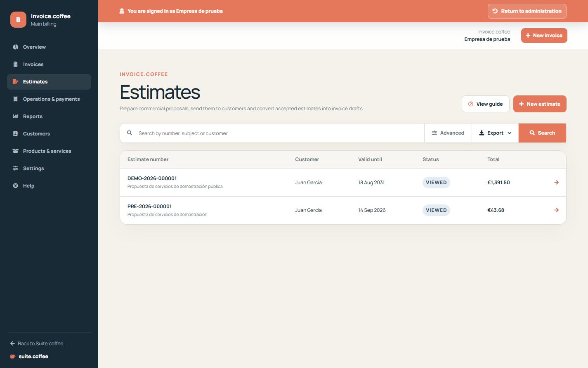This screenshot has width=588, height=368.
Task: Select Estimates in the sidebar
Action: (49, 82)
